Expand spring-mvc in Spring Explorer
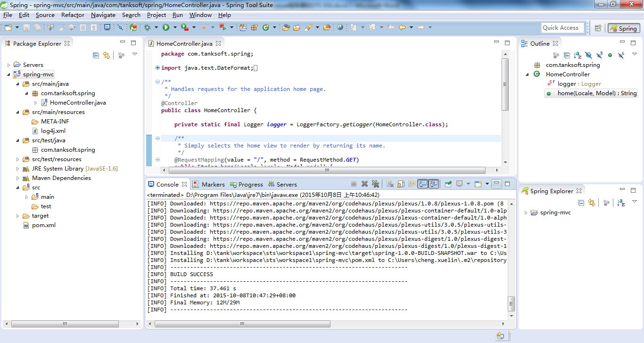This screenshot has width=644, height=343. coord(526,212)
